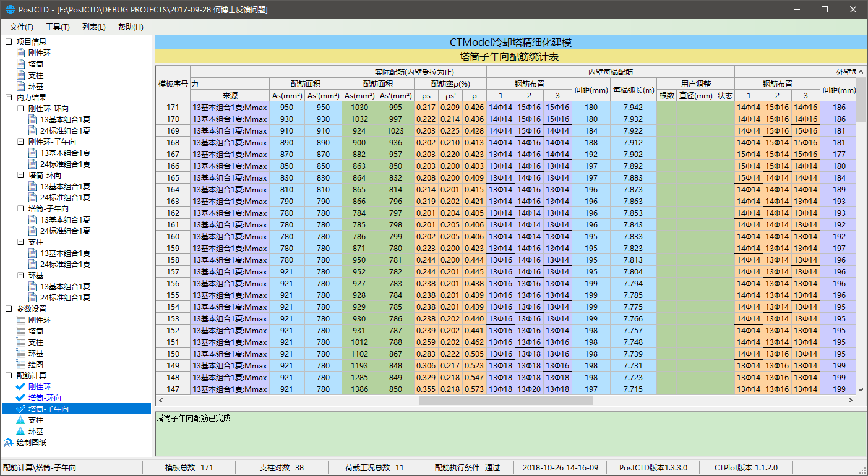Select the 刚性环 item under 配筋计算
868x476 pixels.
coord(40,387)
